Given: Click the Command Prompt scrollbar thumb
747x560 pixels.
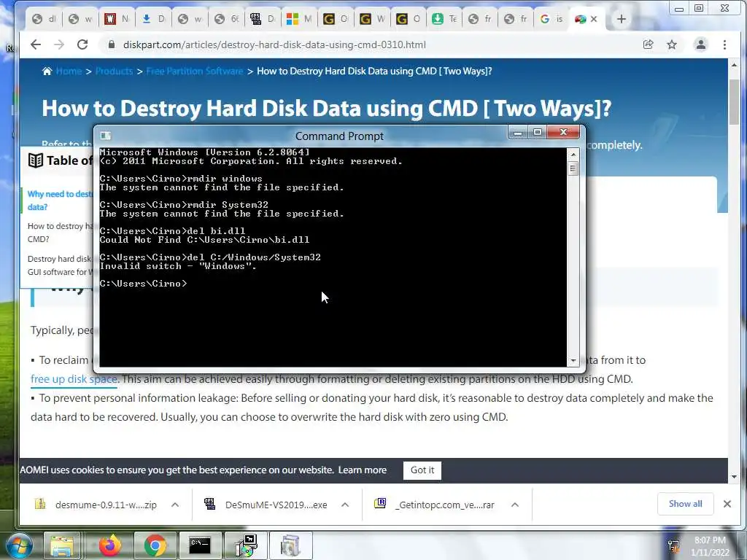Looking at the screenshot, I should pos(573,168).
